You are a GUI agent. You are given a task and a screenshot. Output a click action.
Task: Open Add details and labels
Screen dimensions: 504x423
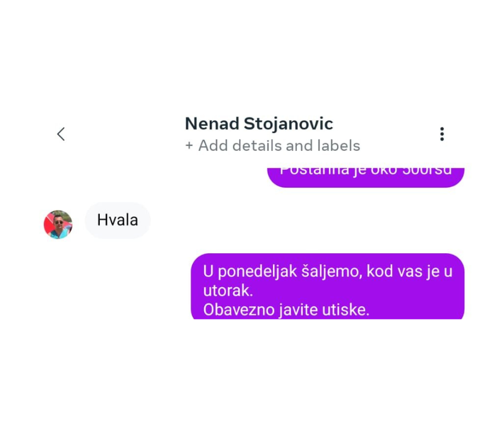(x=272, y=145)
